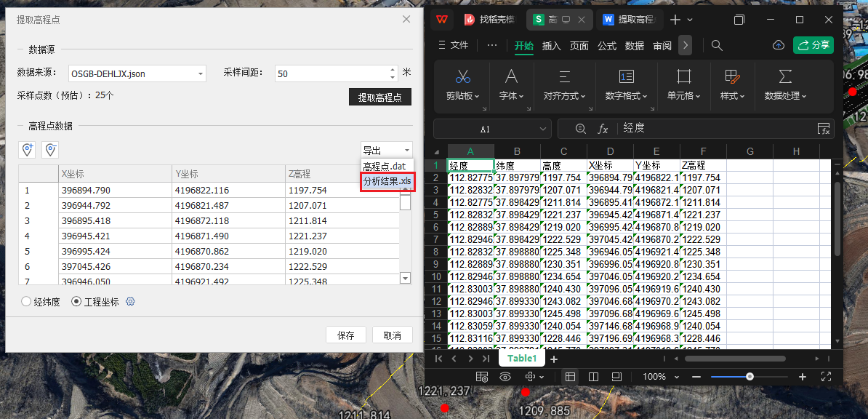Switch to the 插入 ribbon tab

click(x=552, y=46)
